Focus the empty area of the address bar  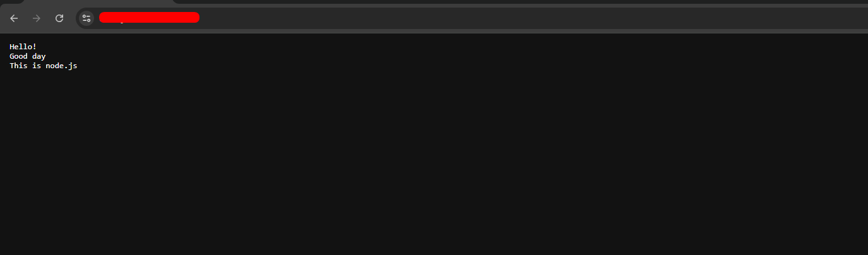530,18
